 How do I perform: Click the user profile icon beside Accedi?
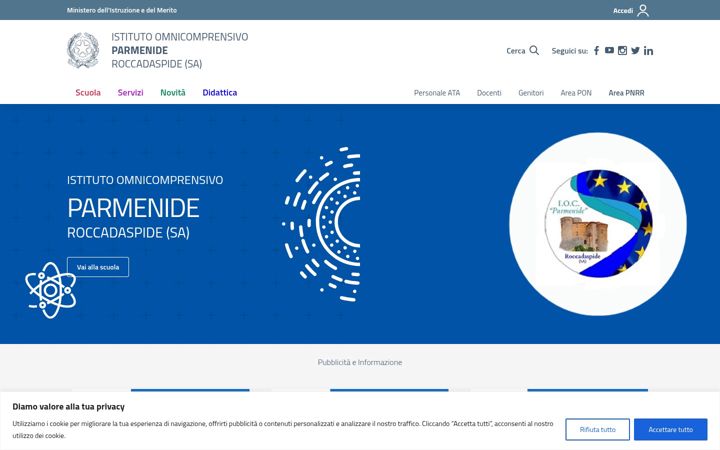coord(643,10)
